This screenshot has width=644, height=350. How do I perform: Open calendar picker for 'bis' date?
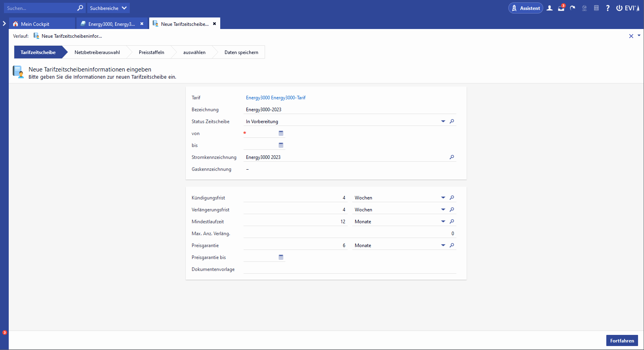tap(281, 145)
